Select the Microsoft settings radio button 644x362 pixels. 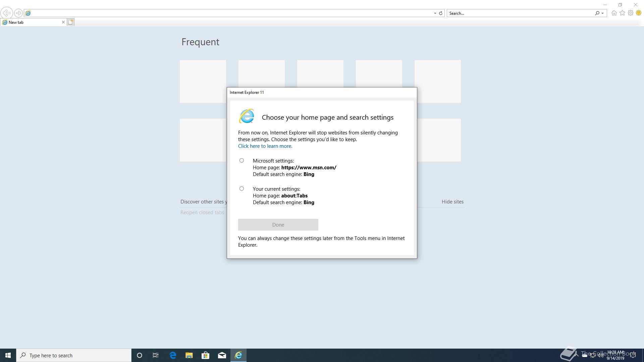pyautogui.click(x=241, y=161)
